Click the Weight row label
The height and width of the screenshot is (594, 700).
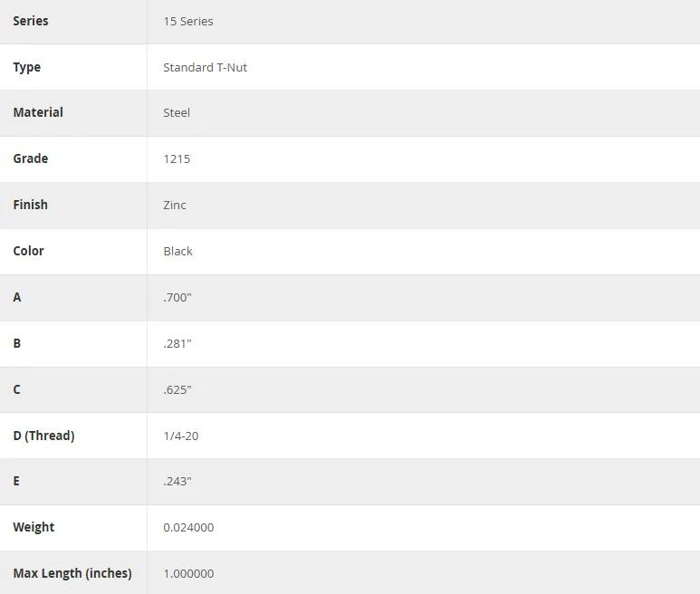tap(34, 527)
